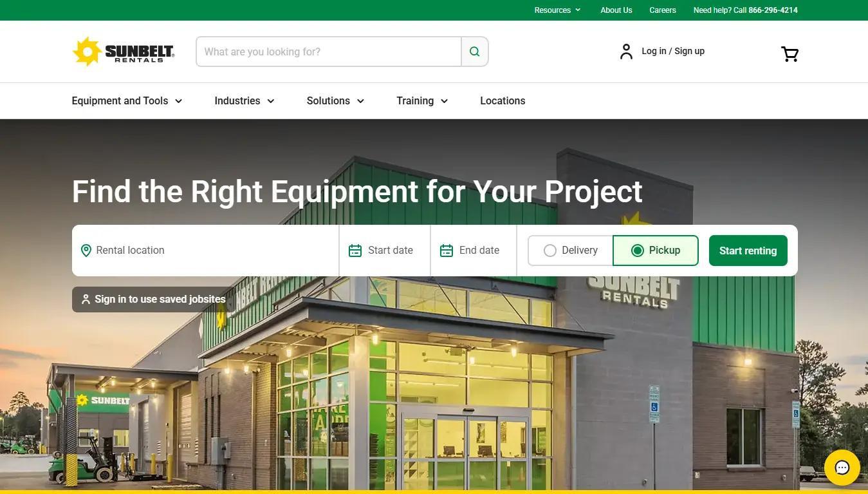This screenshot has height=494, width=868.
Task: Click the Start date calendar icon
Action: (355, 251)
